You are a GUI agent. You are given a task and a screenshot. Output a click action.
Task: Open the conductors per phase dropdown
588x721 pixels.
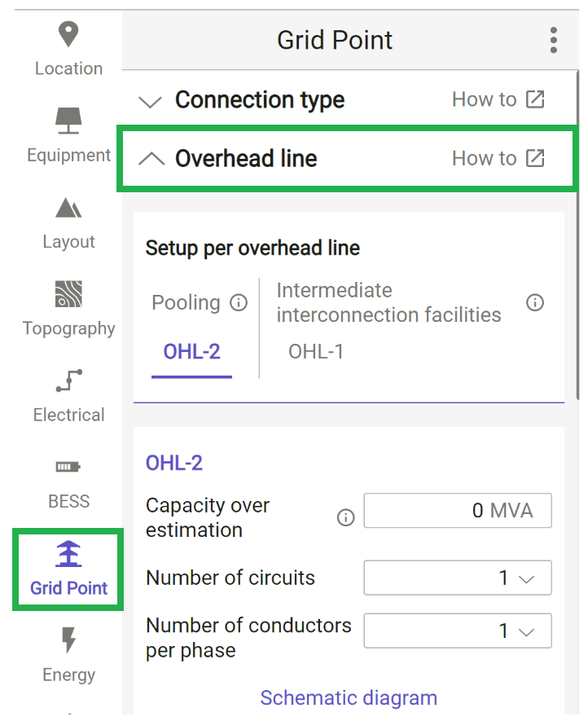pyautogui.click(x=457, y=631)
